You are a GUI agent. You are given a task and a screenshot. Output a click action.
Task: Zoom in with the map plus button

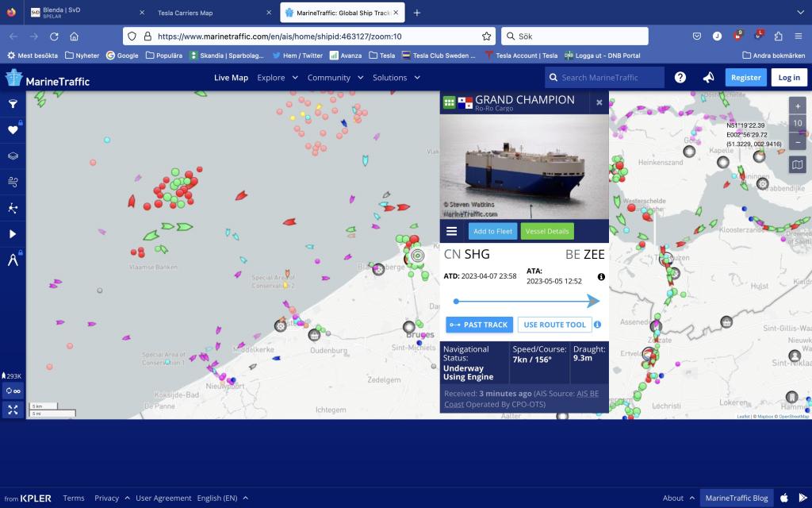point(798,106)
